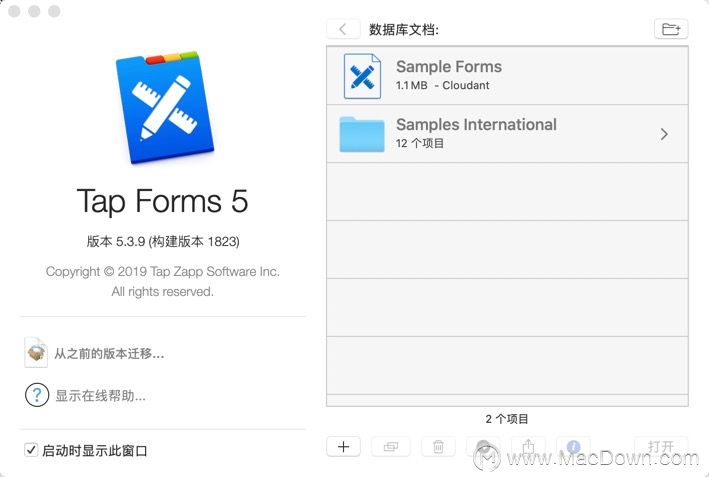
Task: Open '显示在线帮助...' link
Action: tap(100, 396)
